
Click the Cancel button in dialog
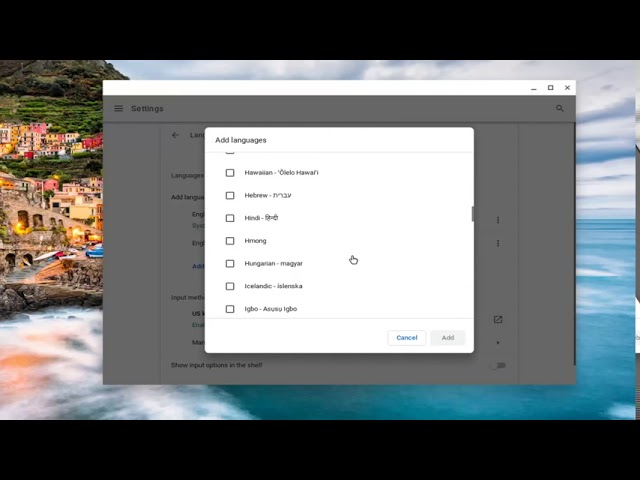pyautogui.click(x=407, y=338)
